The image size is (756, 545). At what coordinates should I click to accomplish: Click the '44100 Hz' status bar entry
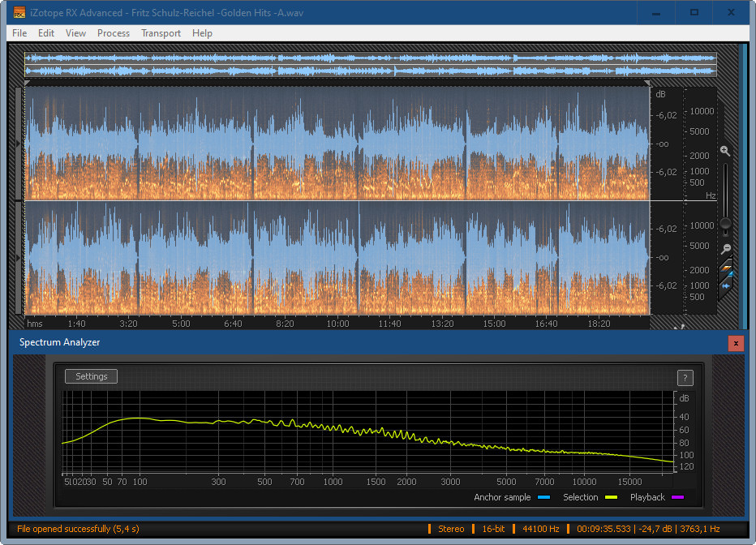pyautogui.click(x=540, y=529)
